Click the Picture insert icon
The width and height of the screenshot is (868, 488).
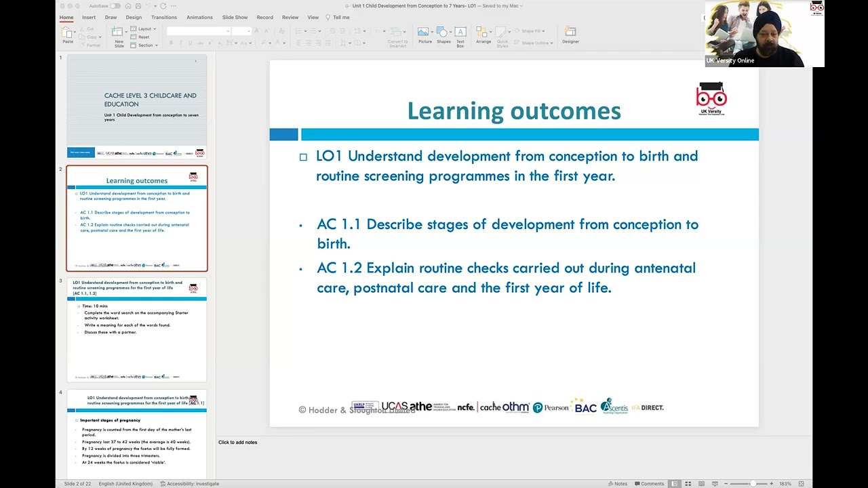pos(423,32)
